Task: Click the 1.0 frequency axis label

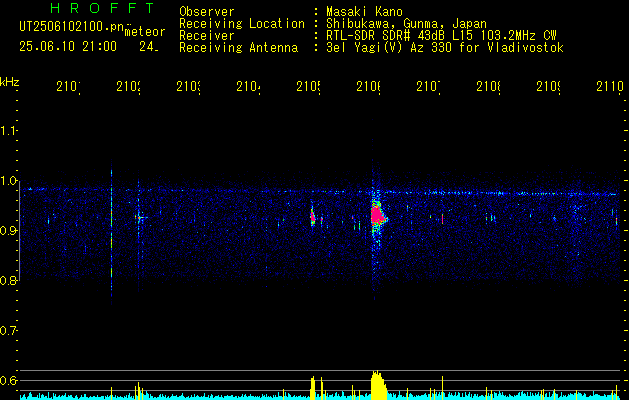Action: click(x=8, y=181)
